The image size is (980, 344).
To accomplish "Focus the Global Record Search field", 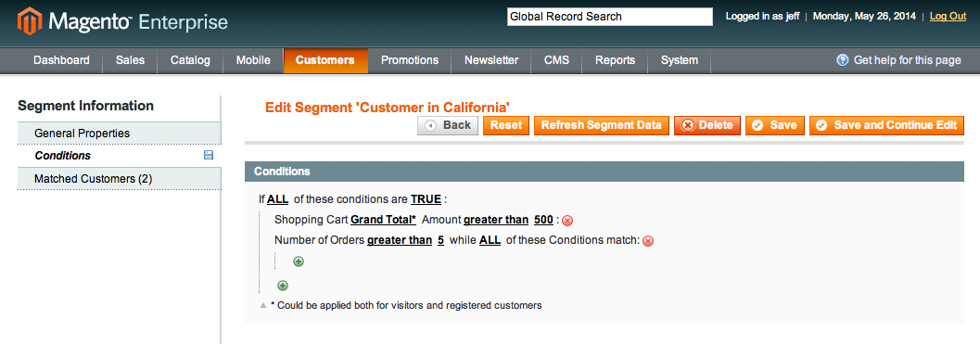I will click(609, 17).
